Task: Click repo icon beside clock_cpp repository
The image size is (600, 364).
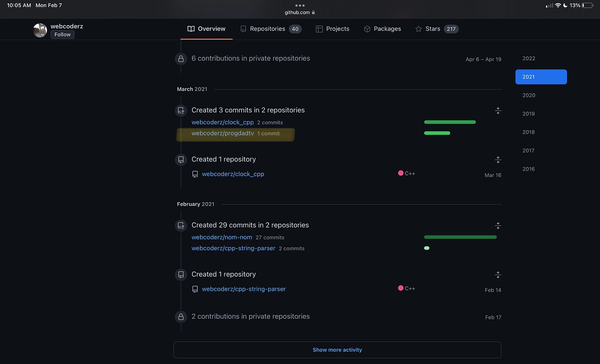Action: pyautogui.click(x=195, y=174)
